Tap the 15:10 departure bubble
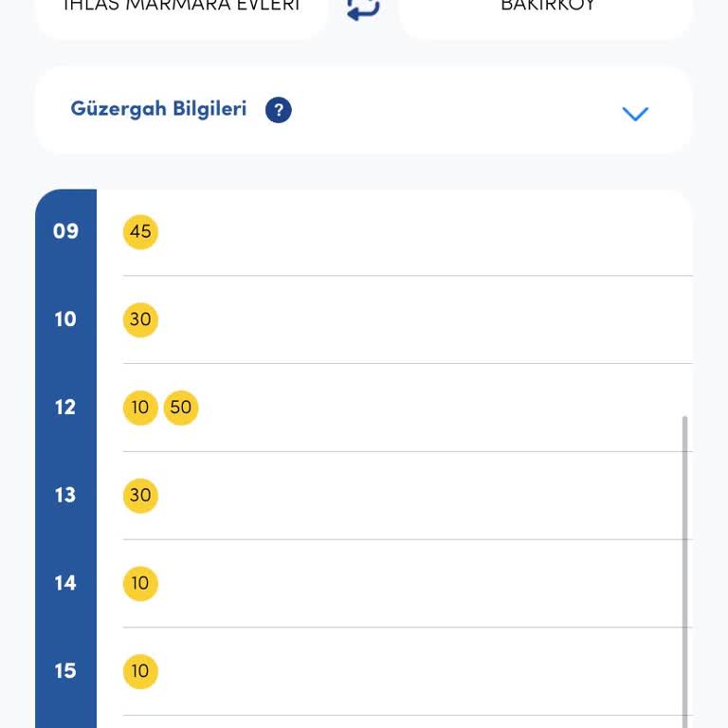 point(140,671)
